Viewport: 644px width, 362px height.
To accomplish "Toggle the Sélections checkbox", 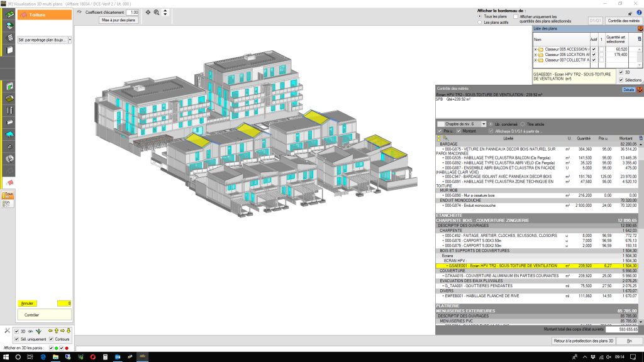I will [621, 80].
